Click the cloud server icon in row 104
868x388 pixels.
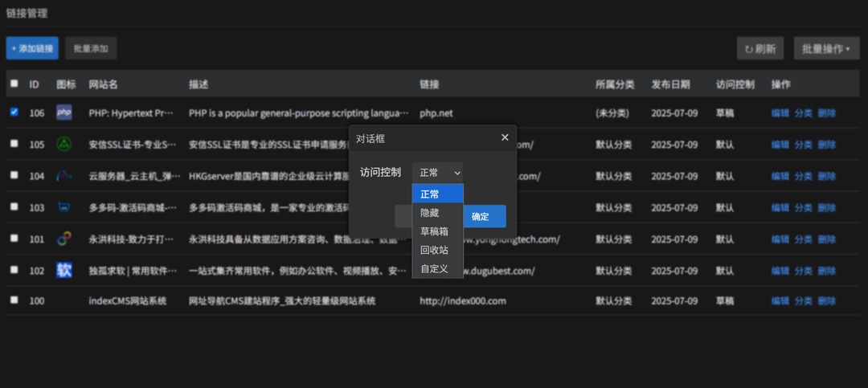point(64,176)
